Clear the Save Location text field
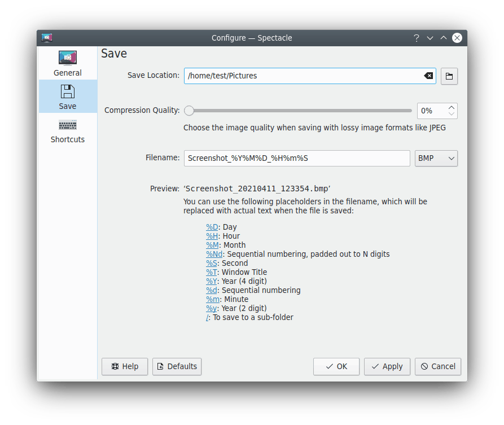 428,76
